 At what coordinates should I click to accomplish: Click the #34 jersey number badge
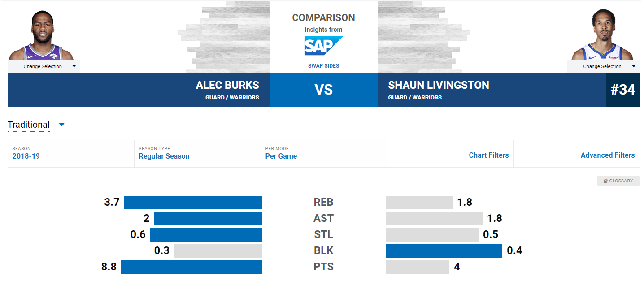coord(623,90)
